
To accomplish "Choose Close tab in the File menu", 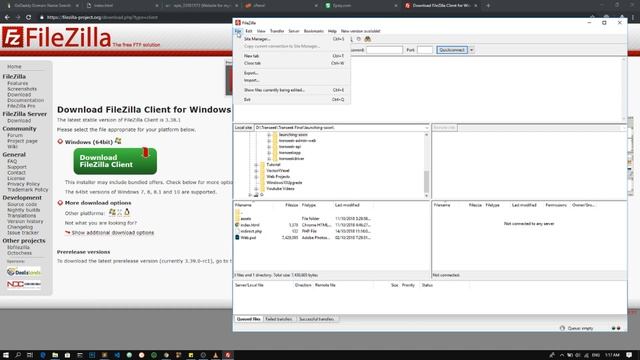I will pyautogui.click(x=291, y=63).
